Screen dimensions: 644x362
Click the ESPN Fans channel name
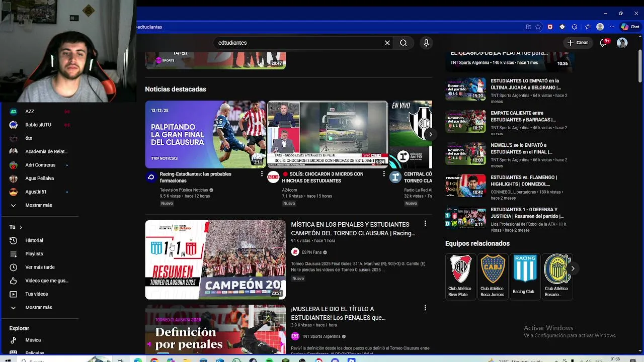click(311, 252)
